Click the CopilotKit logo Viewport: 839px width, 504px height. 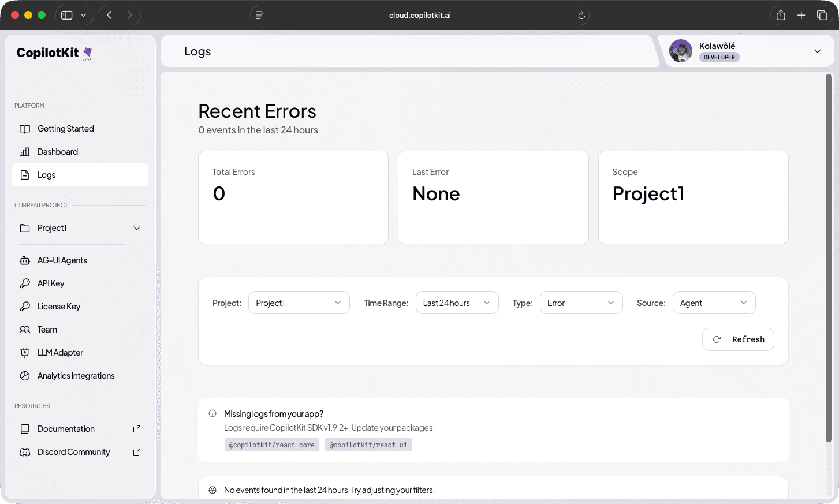point(54,53)
